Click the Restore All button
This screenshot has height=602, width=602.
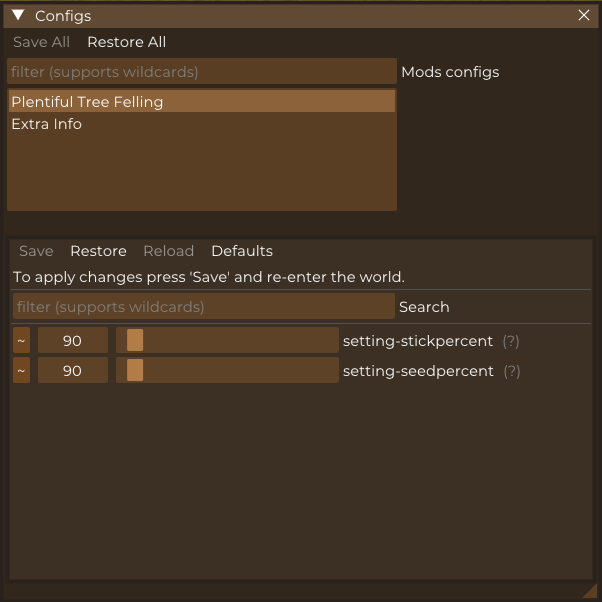point(127,42)
